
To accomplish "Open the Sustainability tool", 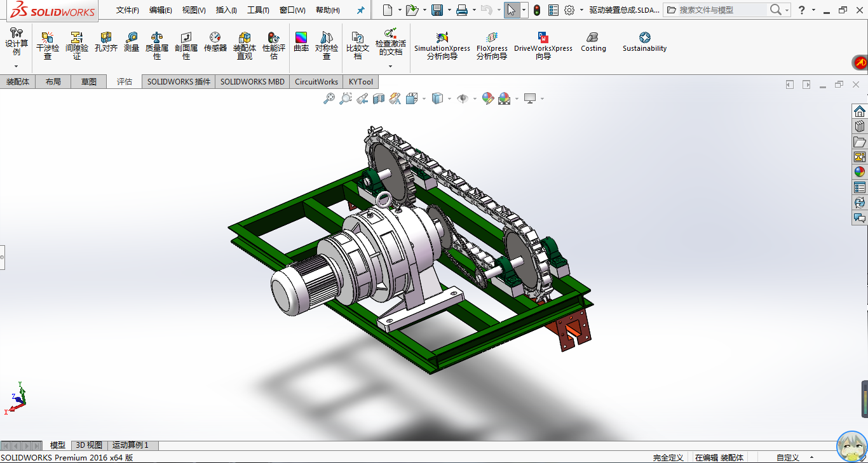I will [x=645, y=42].
